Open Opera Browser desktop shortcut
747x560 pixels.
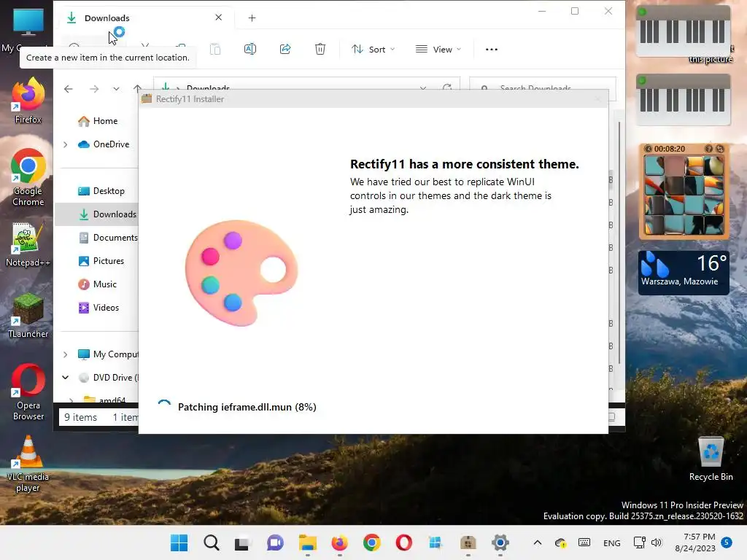click(x=28, y=392)
